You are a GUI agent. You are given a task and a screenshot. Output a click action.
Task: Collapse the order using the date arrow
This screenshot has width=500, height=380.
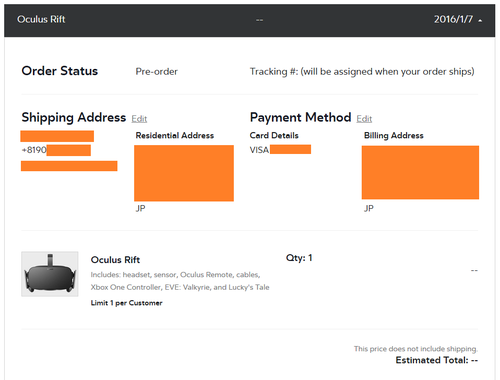pyautogui.click(x=480, y=21)
